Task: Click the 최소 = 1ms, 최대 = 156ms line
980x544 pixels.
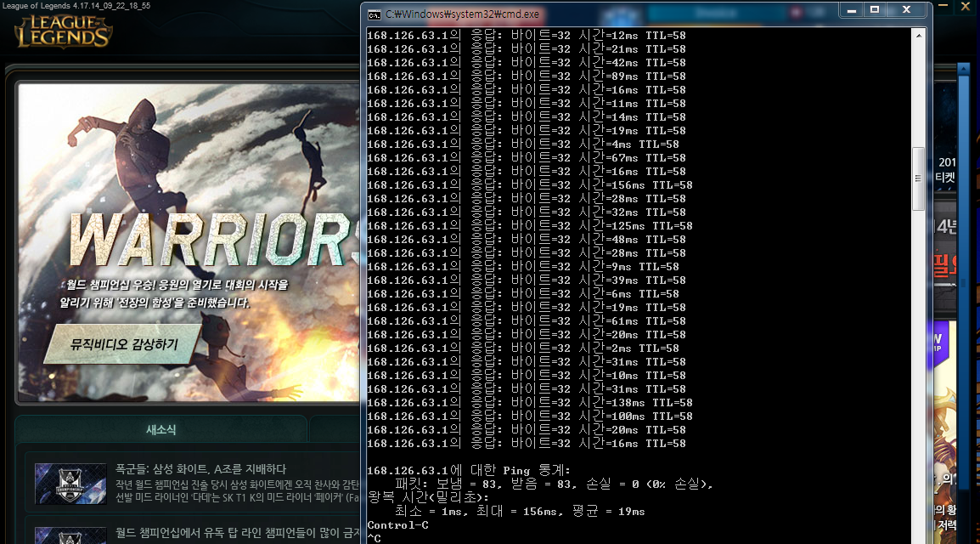Action: 520,512
